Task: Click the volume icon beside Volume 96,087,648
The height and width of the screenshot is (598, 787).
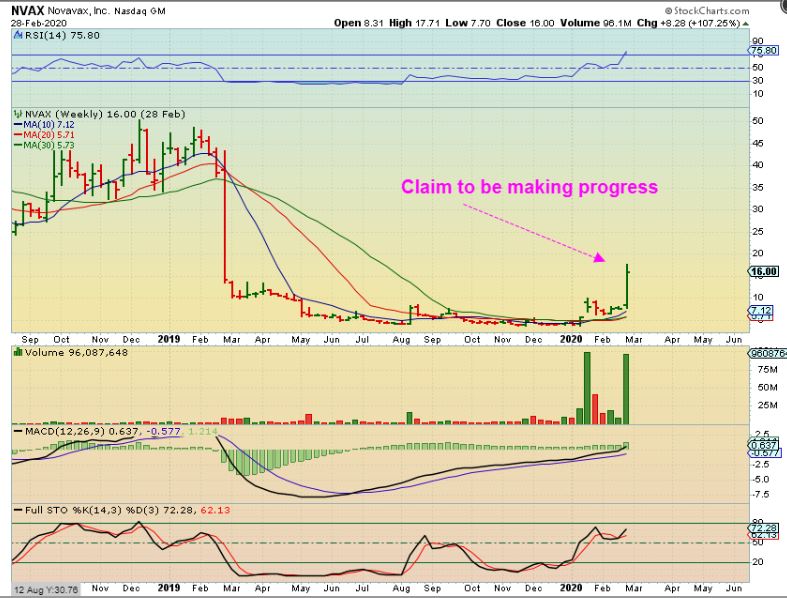Action: 18,352
